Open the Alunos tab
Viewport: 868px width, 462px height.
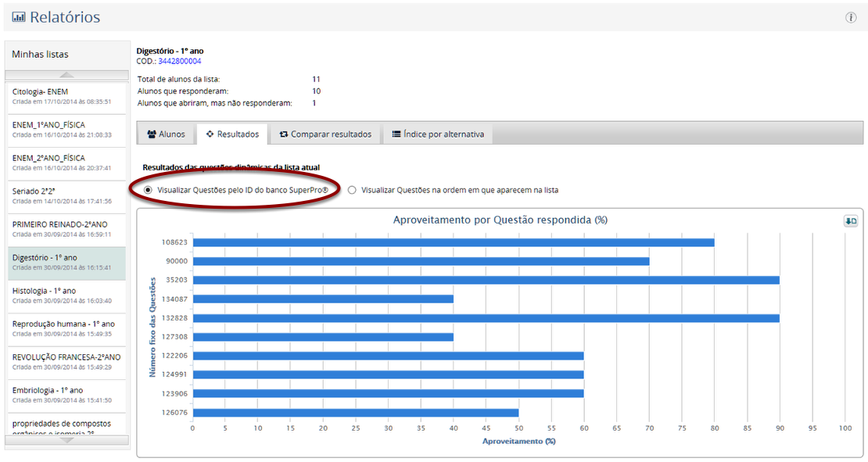166,134
